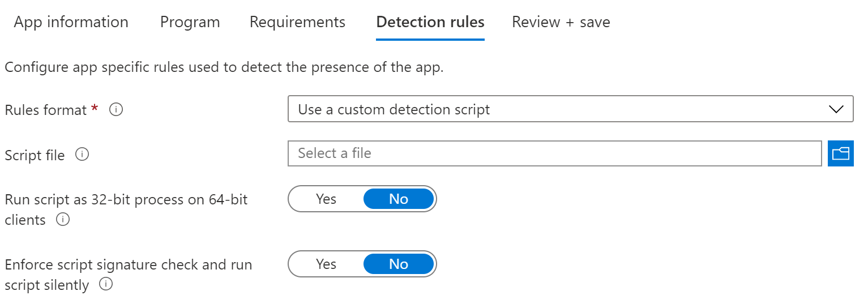Enable Enforce script signature check with Yes

pyautogui.click(x=326, y=264)
